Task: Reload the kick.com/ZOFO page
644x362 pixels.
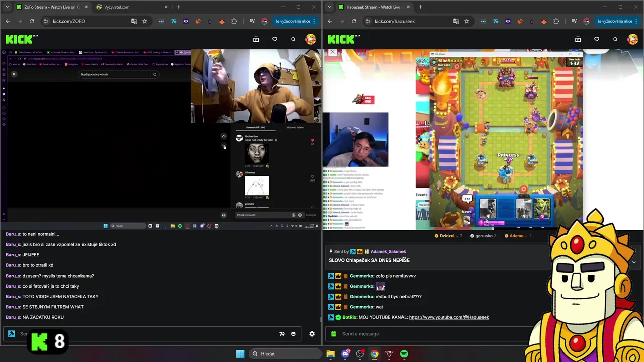Action: pos(32,21)
